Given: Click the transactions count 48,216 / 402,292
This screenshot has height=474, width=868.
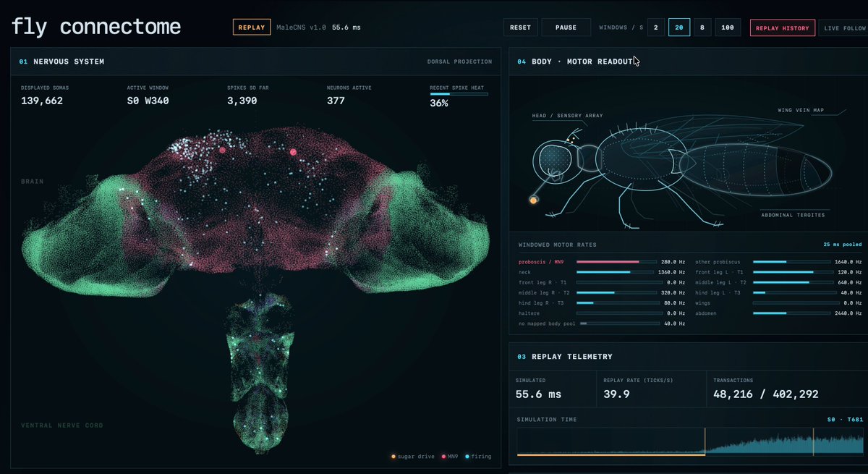Looking at the screenshot, I should (x=766, y=394).
